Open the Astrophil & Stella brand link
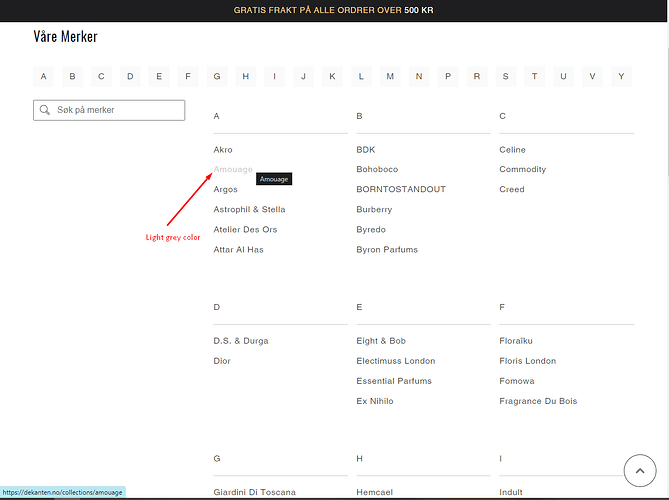 [x=249, y=209]
